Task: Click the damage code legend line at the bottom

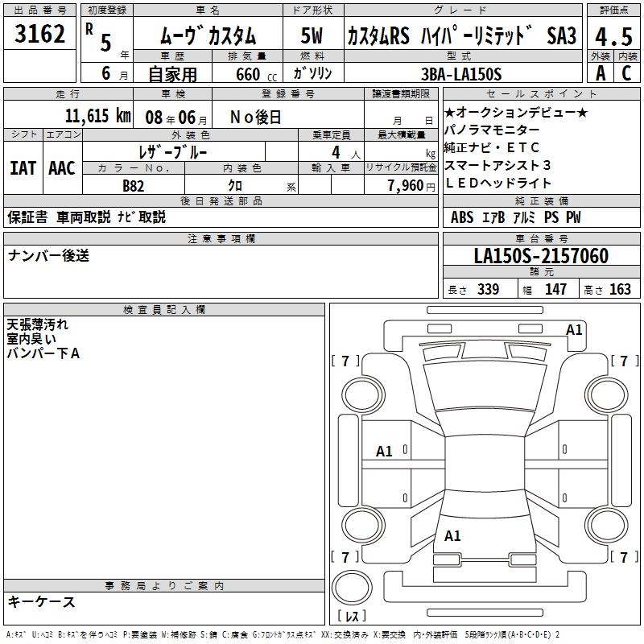Action: pos(283,635)
